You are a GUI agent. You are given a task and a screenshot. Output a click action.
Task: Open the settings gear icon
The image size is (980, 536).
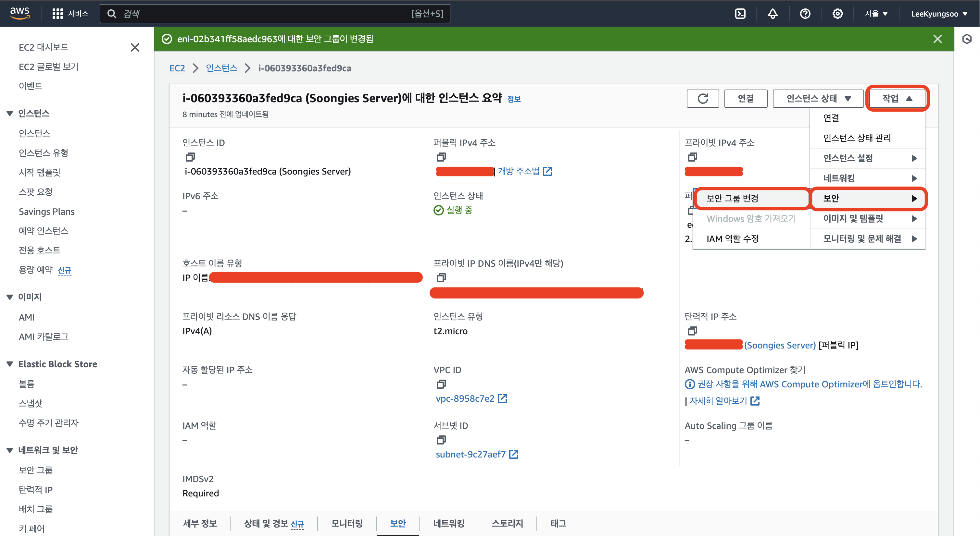click(837, 14)
